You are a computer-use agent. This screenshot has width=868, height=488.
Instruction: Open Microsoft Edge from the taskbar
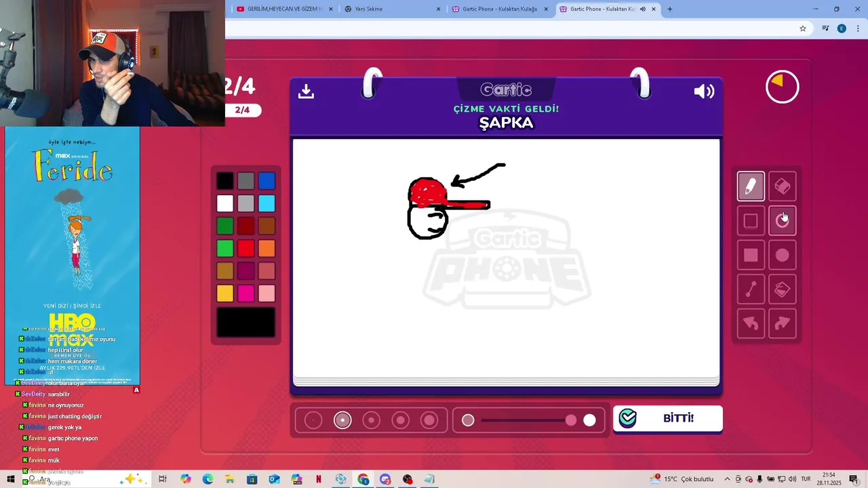click(208, 479)
